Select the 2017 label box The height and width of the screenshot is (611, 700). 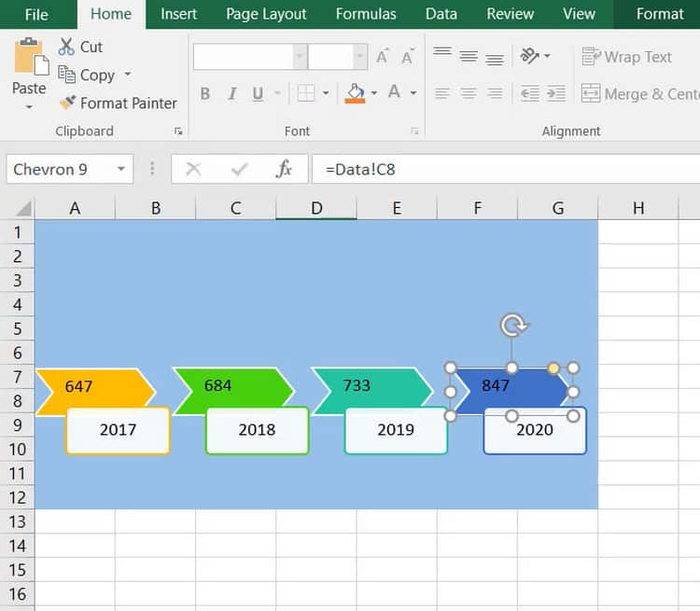pyautogui.click(x=118, y=430)
